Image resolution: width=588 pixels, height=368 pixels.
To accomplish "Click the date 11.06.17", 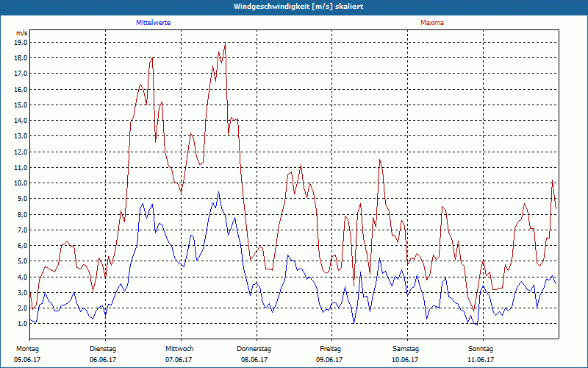I will (x=481, y=360).
